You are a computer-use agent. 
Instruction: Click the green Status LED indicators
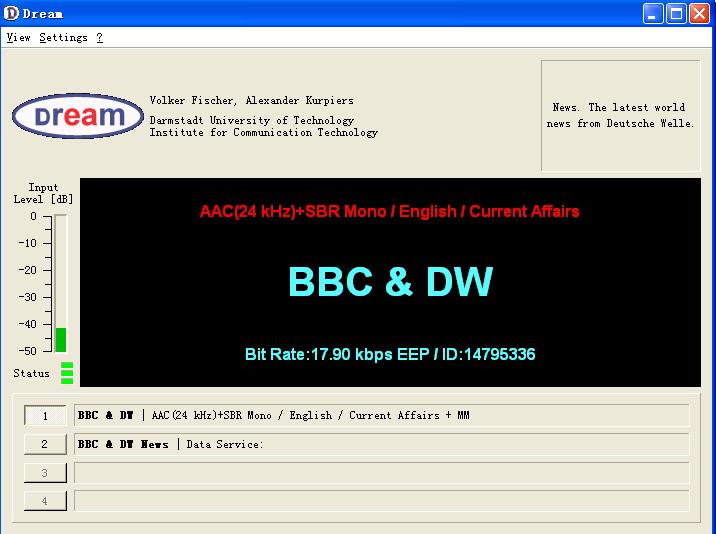coord(67,373)
